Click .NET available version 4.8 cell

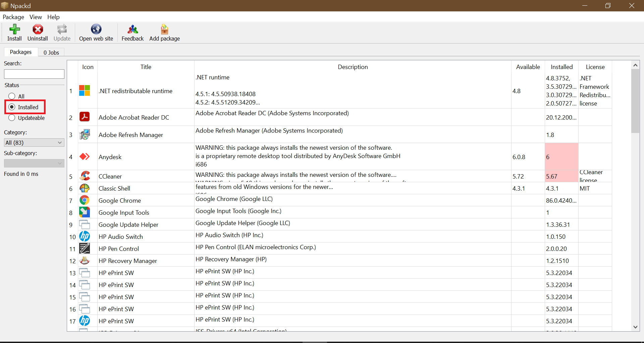point(528,91)
